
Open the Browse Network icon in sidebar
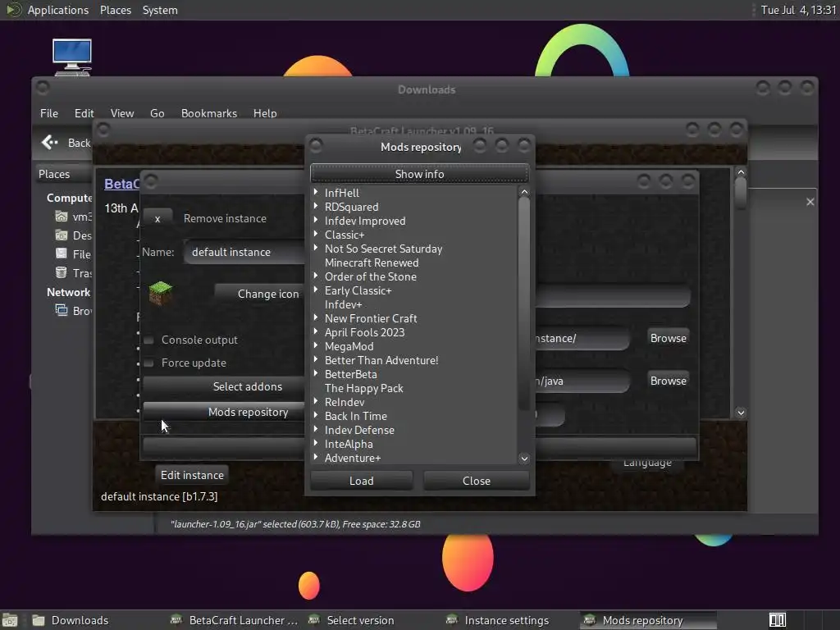(62, 310)
